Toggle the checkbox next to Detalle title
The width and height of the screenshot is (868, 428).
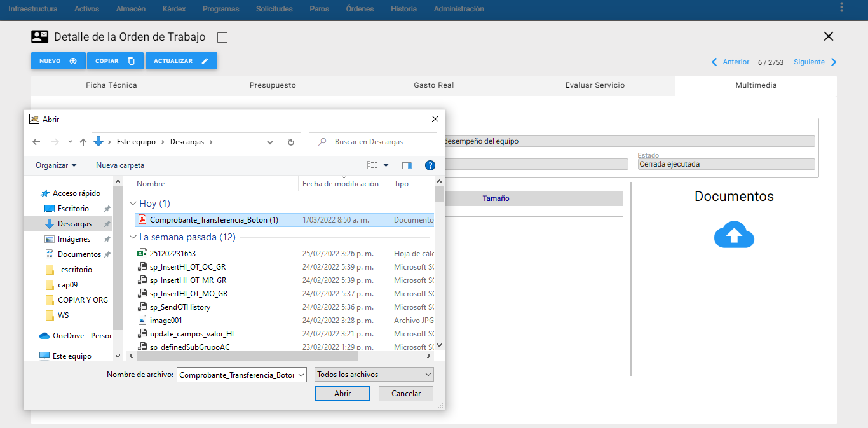[222, 38]
